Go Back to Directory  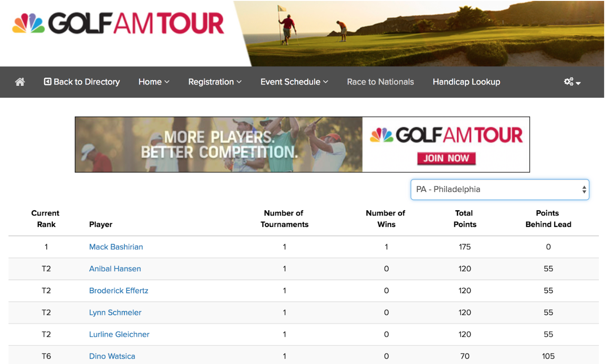pyautogui.click(x=82, y=82)
